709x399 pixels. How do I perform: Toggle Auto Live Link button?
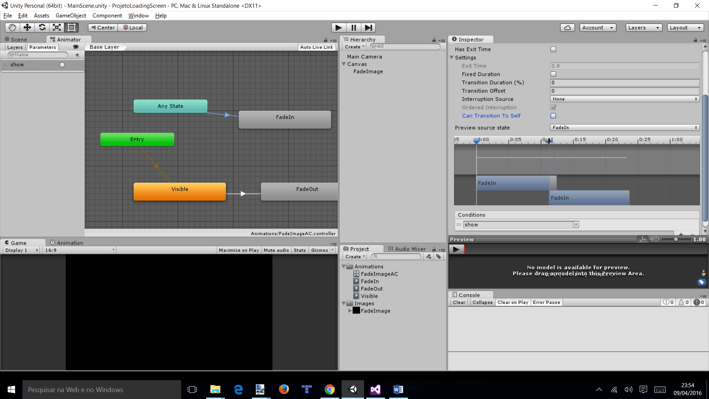[316, 47]
